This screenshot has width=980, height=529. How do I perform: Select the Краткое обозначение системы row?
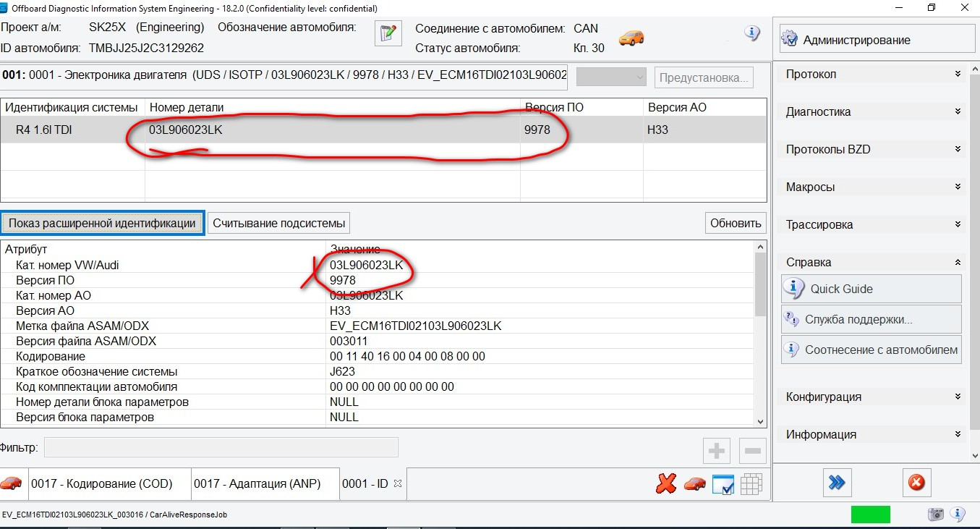[x=378, y=371]
